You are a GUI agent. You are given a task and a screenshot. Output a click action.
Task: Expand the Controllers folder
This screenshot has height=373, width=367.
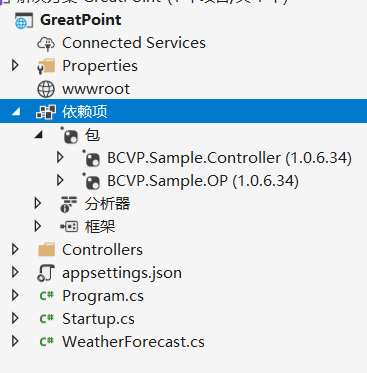(15, 250)
